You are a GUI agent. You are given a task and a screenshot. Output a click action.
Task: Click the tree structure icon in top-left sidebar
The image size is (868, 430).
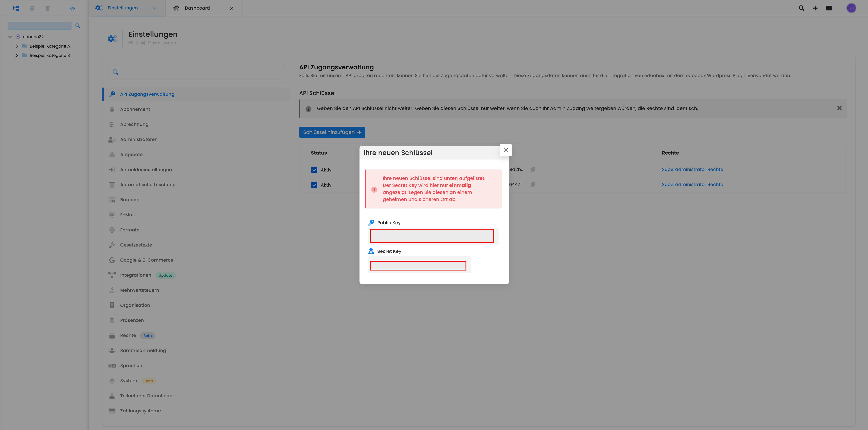[x=16, y=8]
